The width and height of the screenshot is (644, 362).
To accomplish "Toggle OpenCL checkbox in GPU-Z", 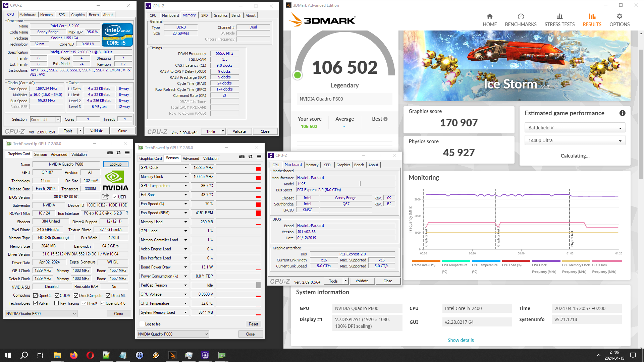I will tap(35, 296).
